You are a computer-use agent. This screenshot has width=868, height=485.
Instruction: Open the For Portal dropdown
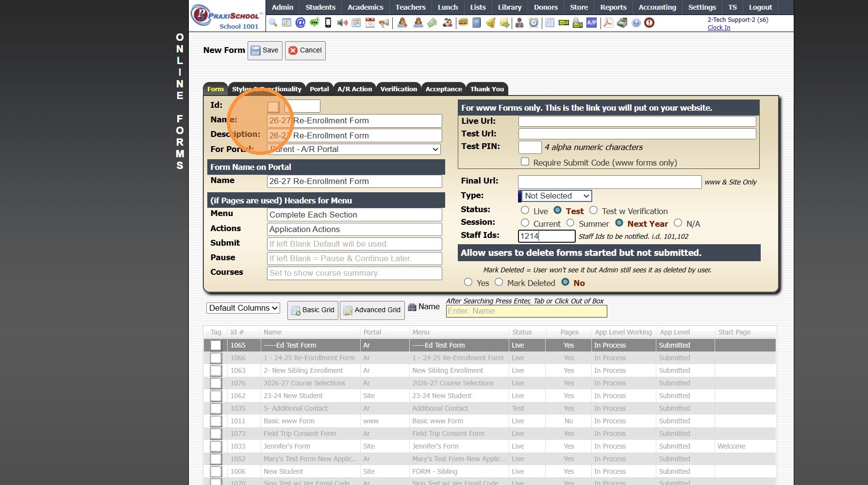(354, 150)
